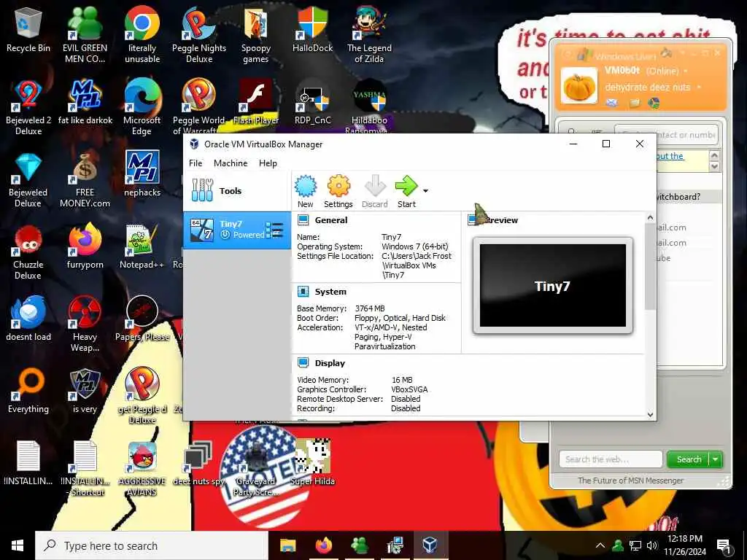747x560 pixels.
Task: Open the notification center icon
Action: click(x=724, y=547)
